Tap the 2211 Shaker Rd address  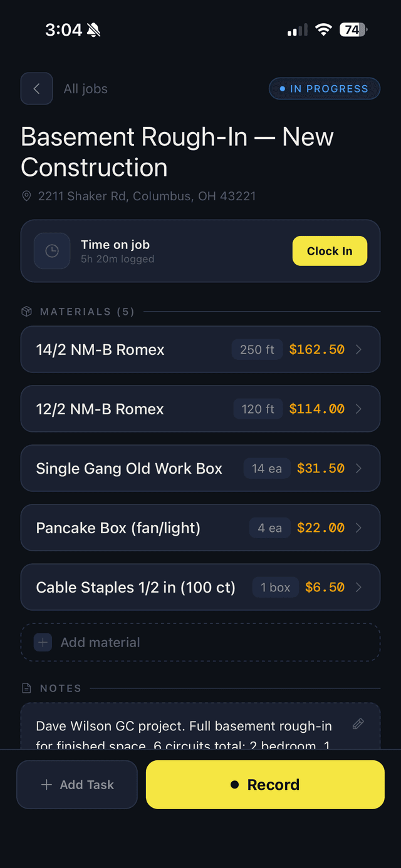pos(147,196)
